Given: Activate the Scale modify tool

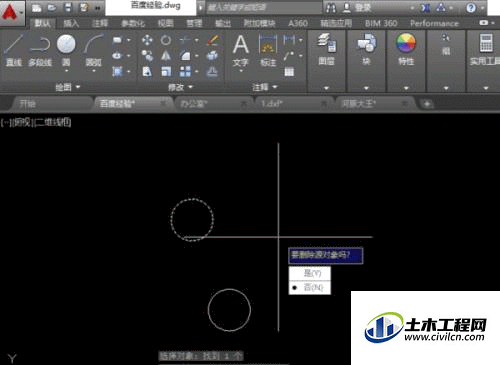Looking at the screenshot, I should pos(166,71).
